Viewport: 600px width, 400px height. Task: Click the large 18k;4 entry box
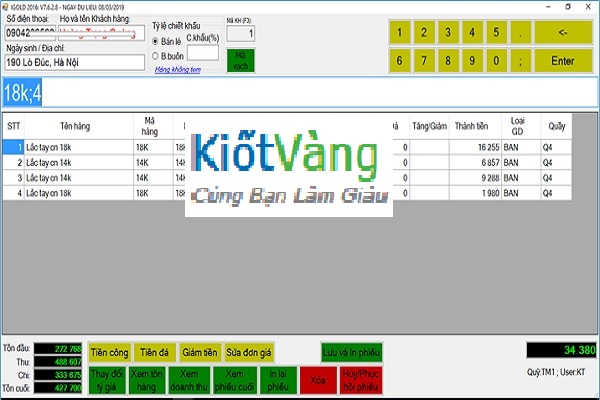tap(300, 92)
